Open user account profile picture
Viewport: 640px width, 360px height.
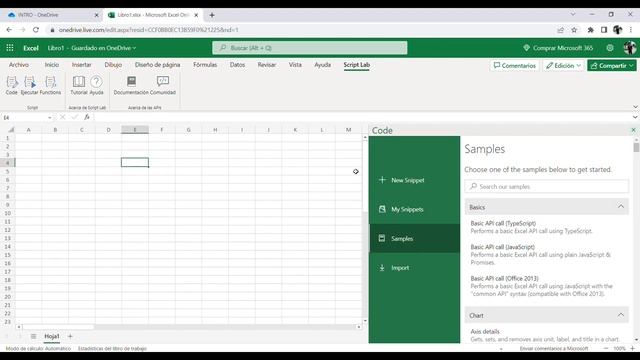629,48
